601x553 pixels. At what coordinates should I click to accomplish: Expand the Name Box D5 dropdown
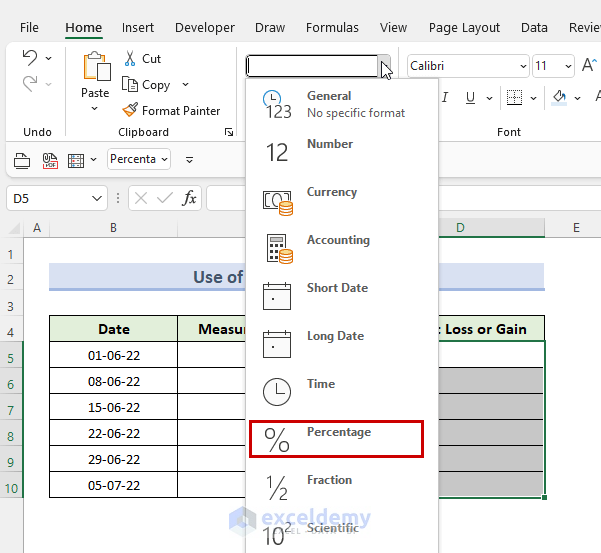[97, 198]
